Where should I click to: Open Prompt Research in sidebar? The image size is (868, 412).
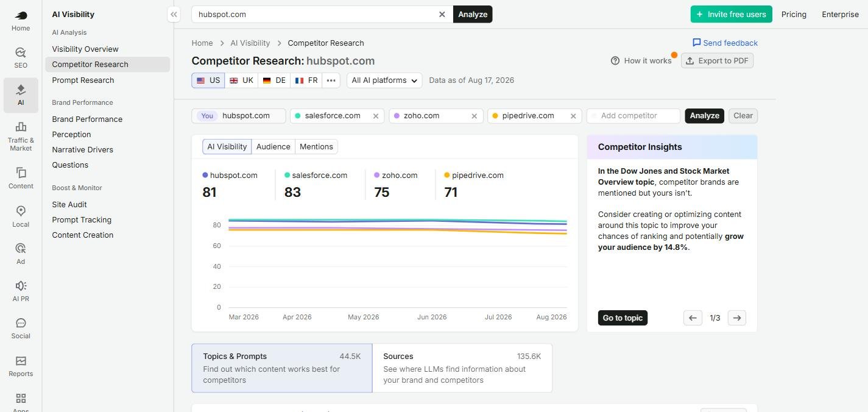tap(83, 80)
